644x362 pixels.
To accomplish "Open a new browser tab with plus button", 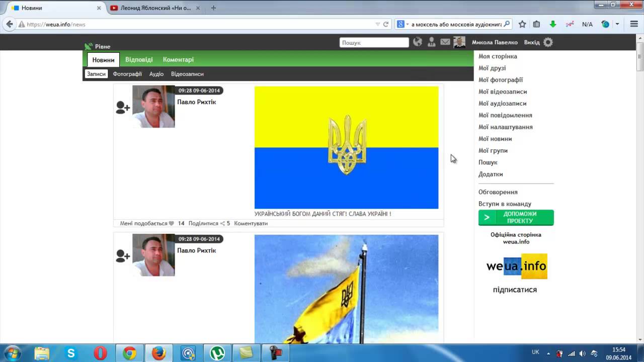I will pos(213,8).
